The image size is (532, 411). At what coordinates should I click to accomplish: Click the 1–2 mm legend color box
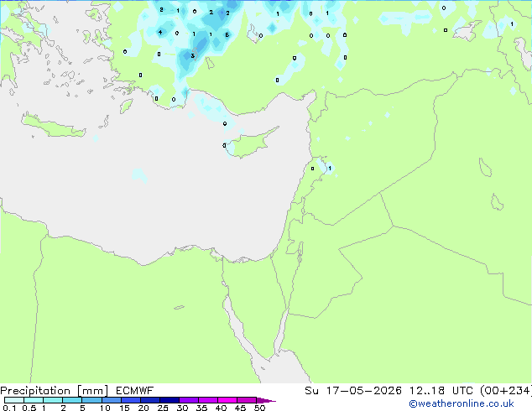53,400
